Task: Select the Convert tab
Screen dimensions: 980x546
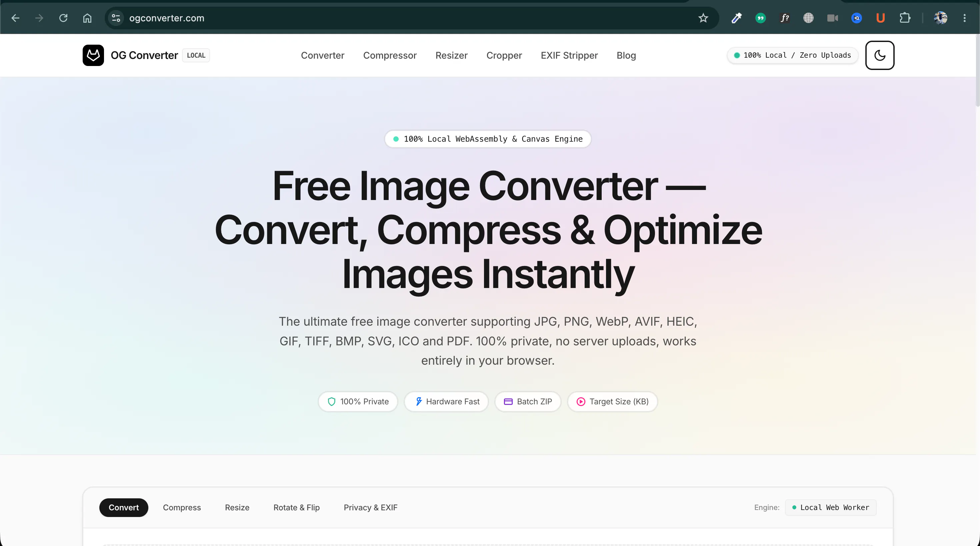Action: pos(124,507)
